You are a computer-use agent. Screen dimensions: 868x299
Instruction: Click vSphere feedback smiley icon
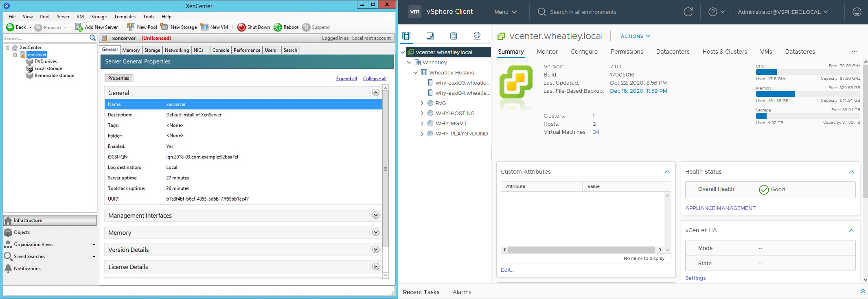click(857, 12)
